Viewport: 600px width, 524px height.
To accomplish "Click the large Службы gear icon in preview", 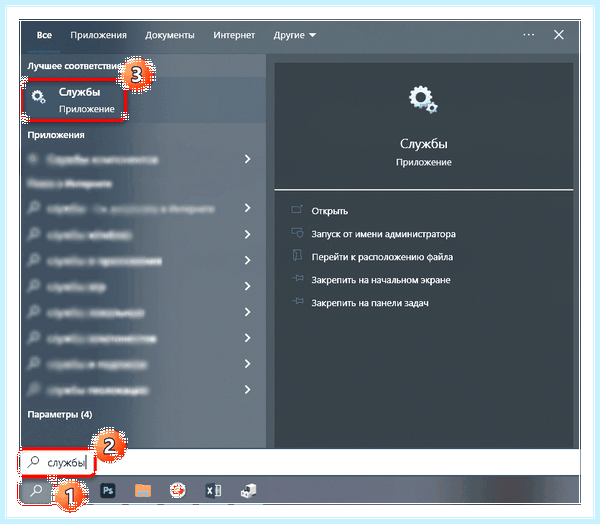I will [x=423, y=100].
